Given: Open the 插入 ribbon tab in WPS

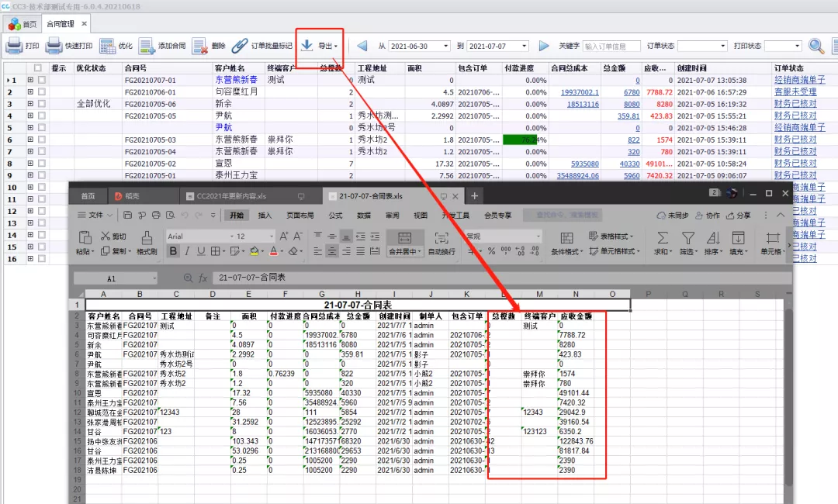Looking at the screenshot, I should (265, 215).
